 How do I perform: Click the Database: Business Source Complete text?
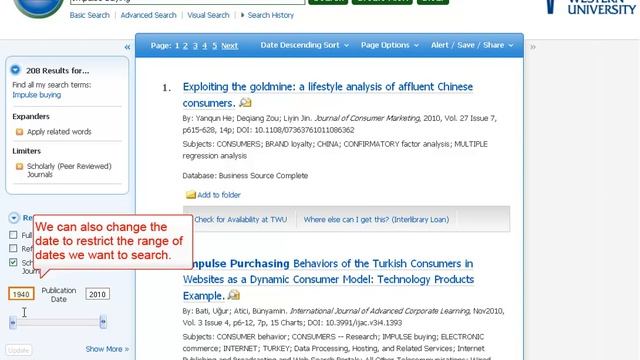click(x=245, y=176)
